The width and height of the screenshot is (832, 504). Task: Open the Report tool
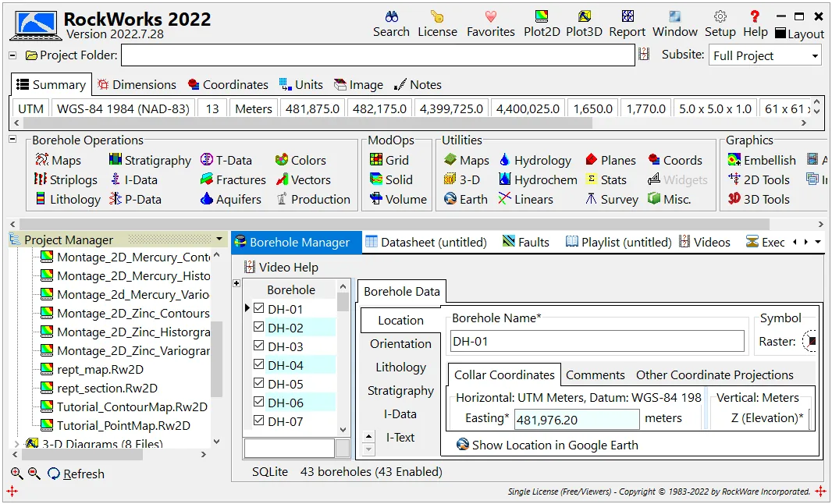[x=628, y=24]
